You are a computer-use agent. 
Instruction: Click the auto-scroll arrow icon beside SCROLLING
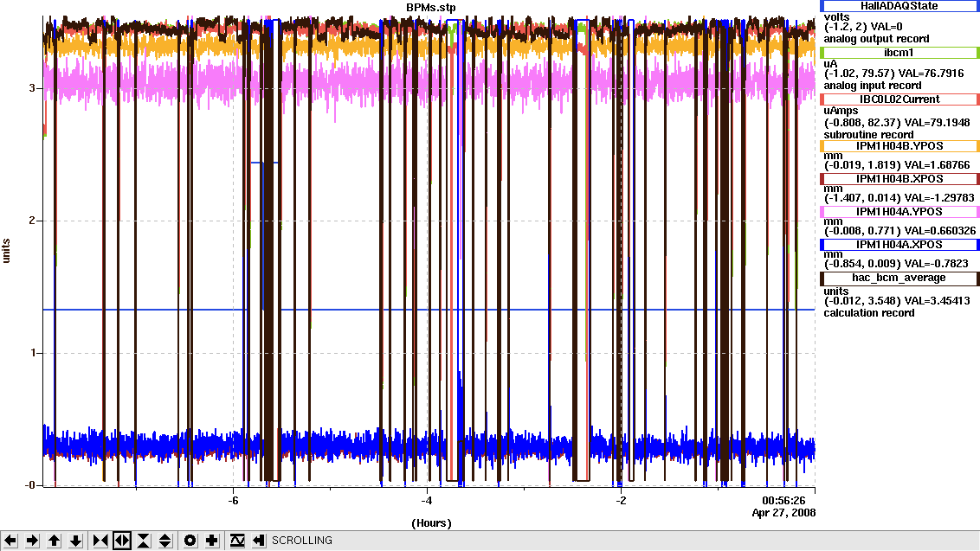tap(259, 541)
